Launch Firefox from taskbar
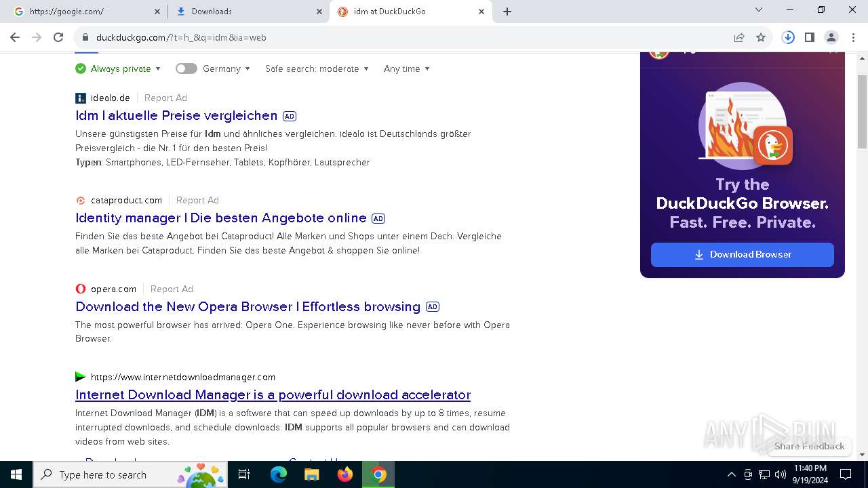This screenshot has height=488, width=868. 345,474
